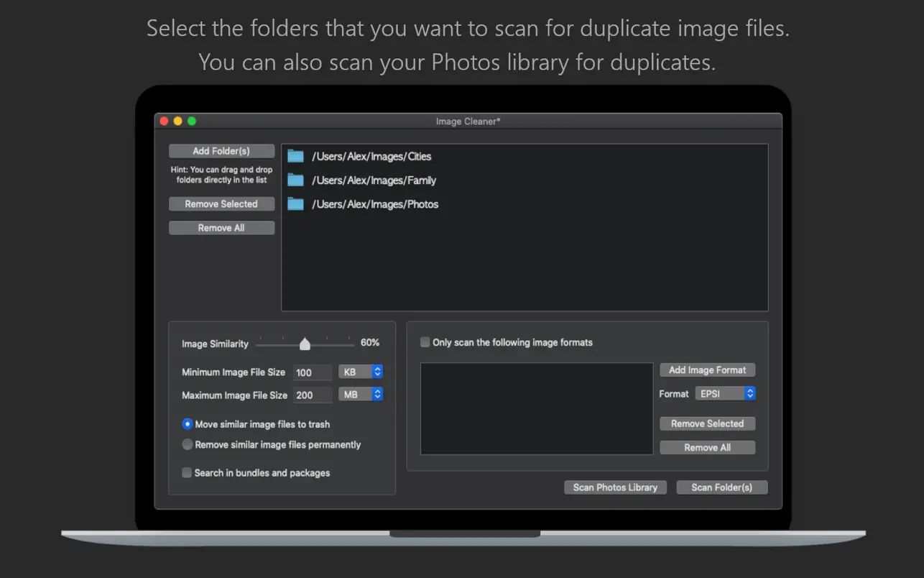Click Add Image Format
The height and width of the screenshot is (578, 924).
707,370
